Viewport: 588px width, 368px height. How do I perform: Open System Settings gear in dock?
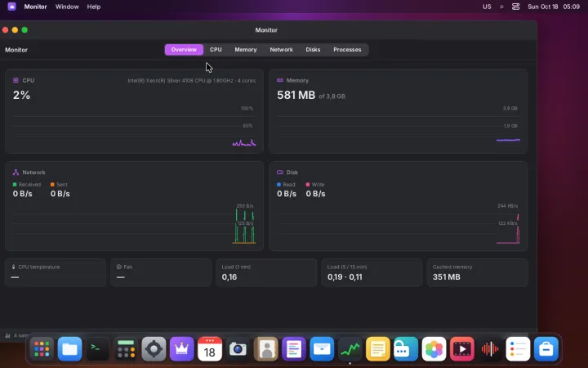click(154, 349)
